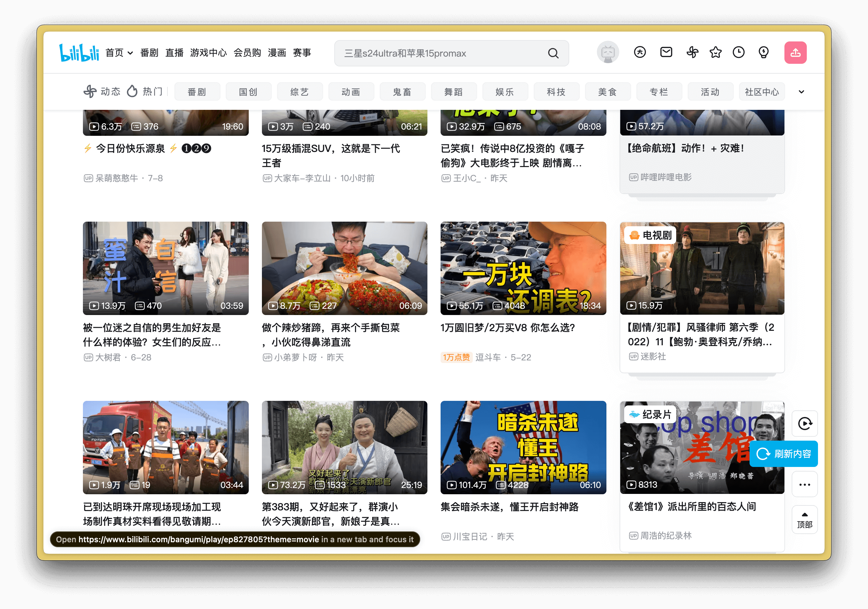This screenshot has width=868, height=609.
Task: Expand more categories via the chevron after 社区中心
Action: tap(801, 91)
